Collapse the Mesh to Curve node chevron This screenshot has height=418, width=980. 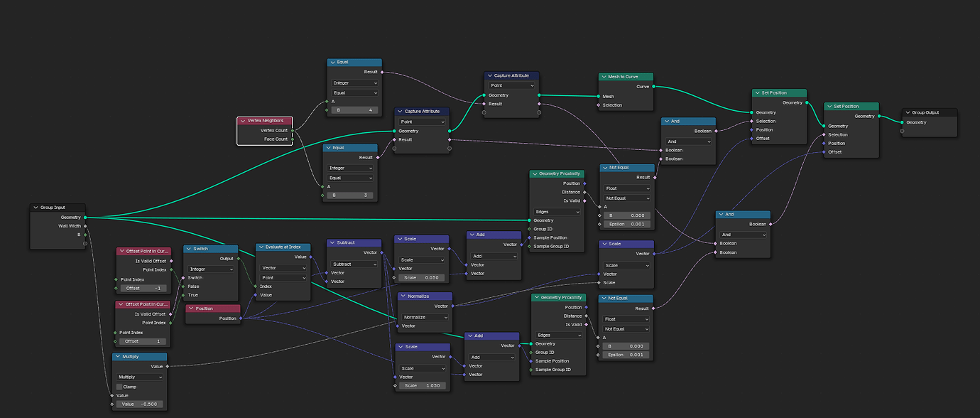[x=604, y=76]
